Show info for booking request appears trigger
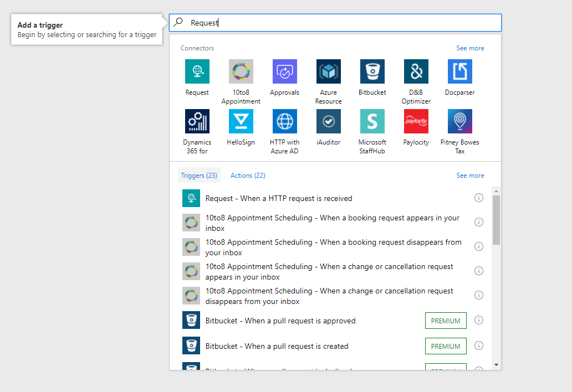The width and height of the screenshot is (572, 392). point(479,222)
